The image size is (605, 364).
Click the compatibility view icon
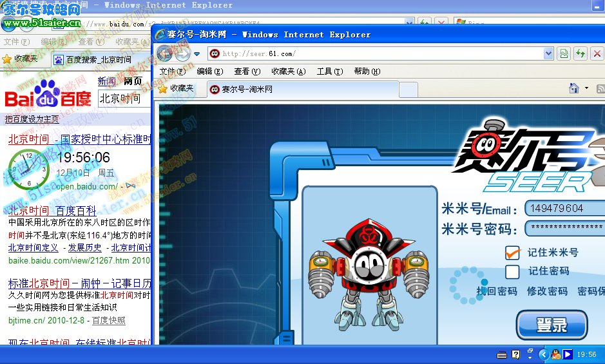pos(564,53)
